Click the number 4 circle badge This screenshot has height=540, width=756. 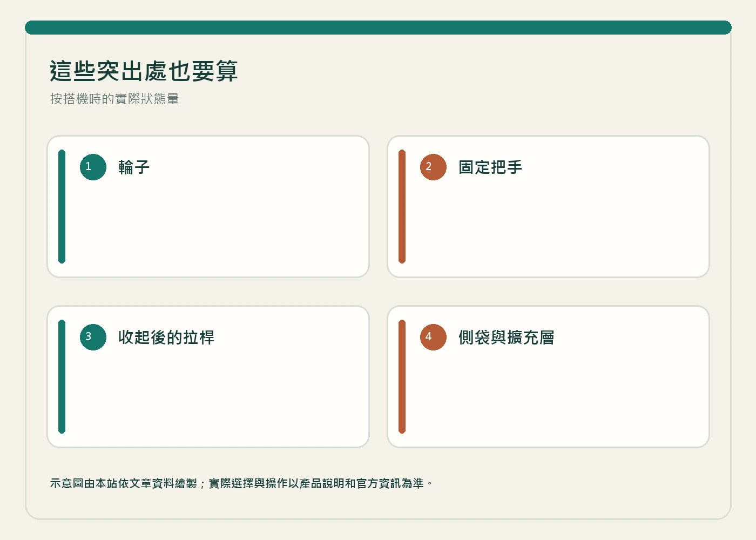click(x=433, y=337)
